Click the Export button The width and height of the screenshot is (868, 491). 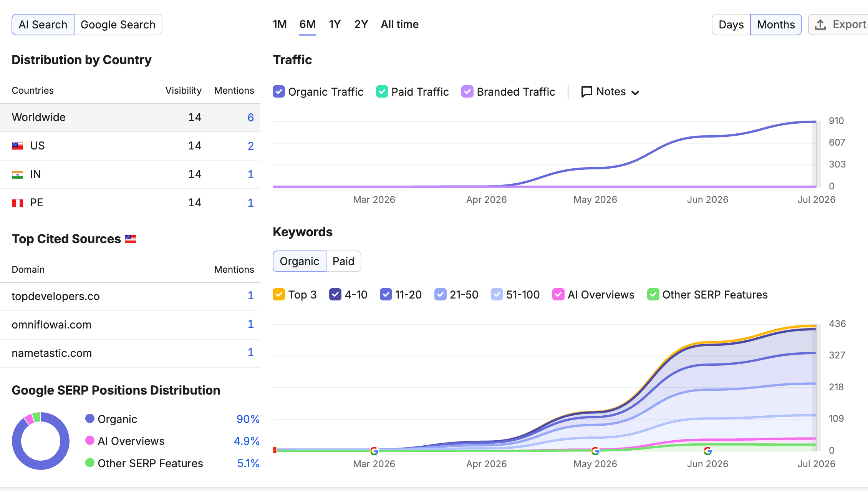tap(838, 25)
